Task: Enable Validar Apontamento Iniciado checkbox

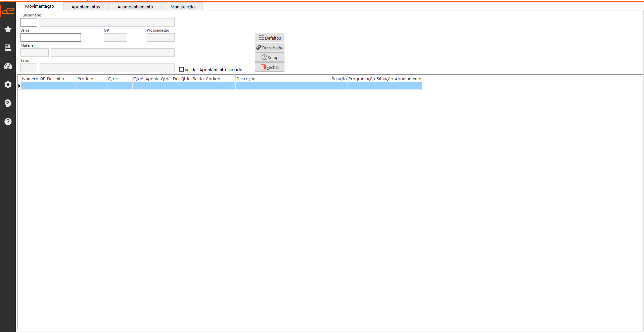Action: (182, 70)
